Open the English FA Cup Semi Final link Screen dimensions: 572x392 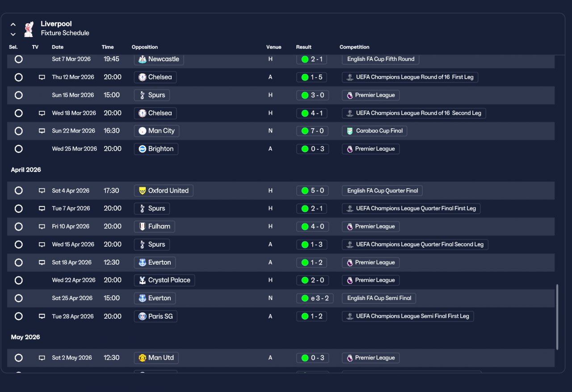coord(379,298)
